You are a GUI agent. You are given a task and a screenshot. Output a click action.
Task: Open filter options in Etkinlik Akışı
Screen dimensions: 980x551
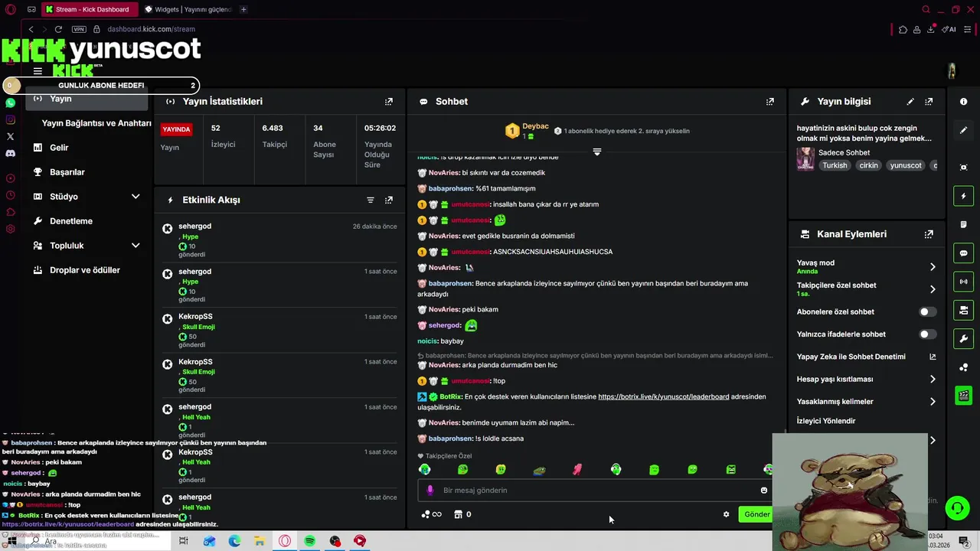[371, 200]
